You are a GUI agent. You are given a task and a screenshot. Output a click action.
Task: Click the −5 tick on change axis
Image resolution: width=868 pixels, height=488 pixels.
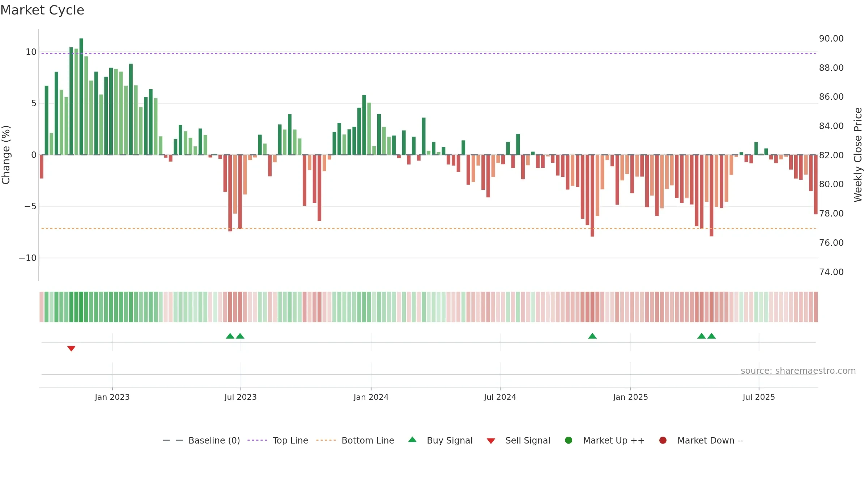[30, 206]
